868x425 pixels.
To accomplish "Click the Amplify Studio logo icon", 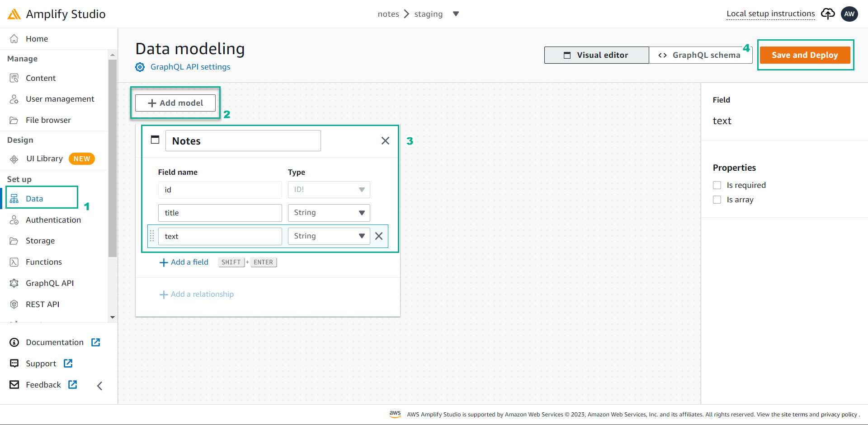I will 14,14.
